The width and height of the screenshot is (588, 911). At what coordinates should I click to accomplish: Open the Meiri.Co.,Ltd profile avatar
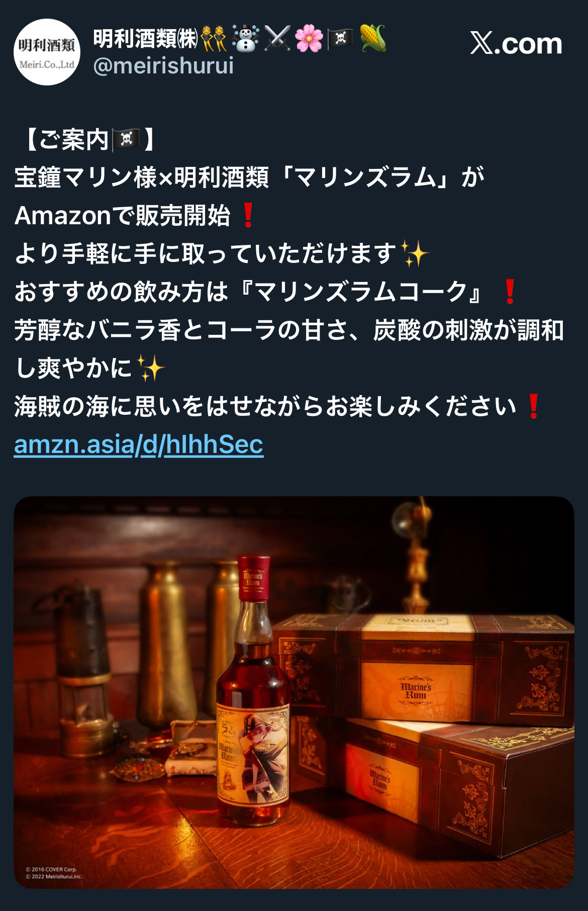point(47,52)
